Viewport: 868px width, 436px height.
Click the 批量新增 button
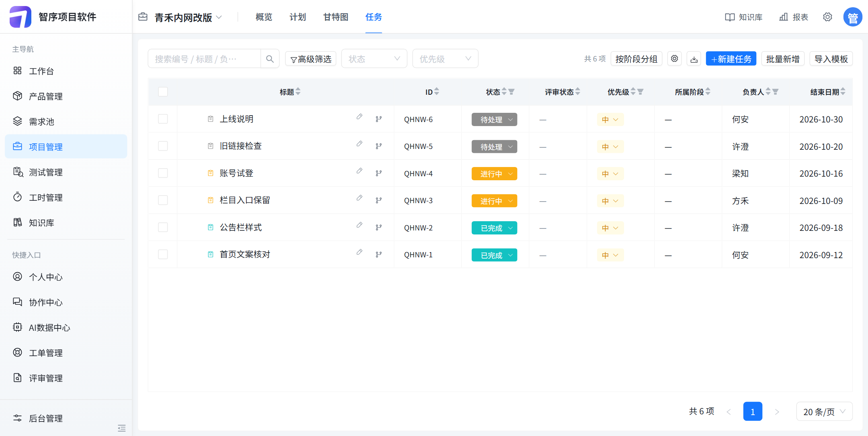coord(783,59)
